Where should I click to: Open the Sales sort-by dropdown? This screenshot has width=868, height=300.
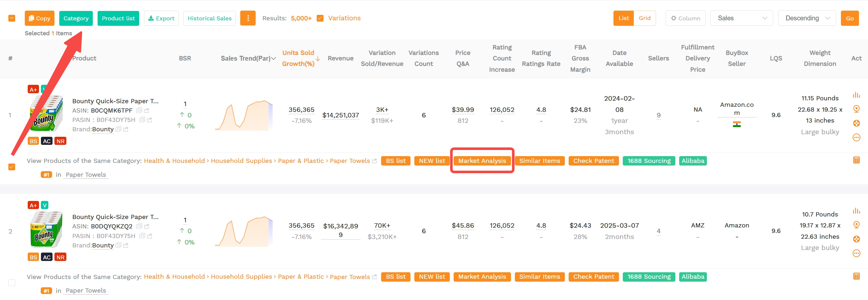pos(741,18)
